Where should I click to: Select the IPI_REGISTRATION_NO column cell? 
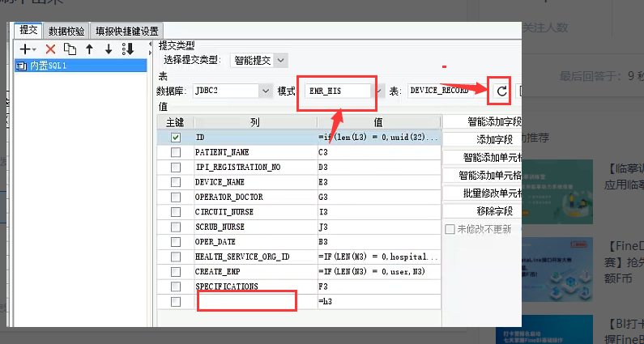point(255,167)
